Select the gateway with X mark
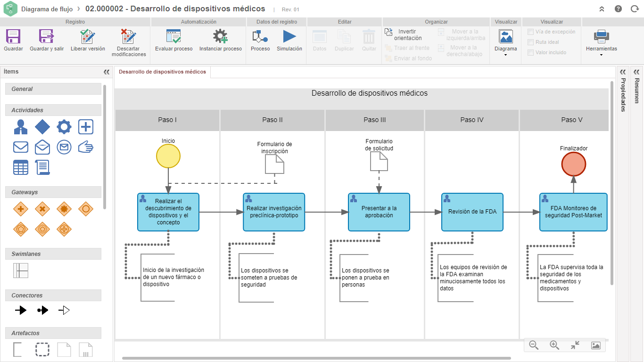 42,208
